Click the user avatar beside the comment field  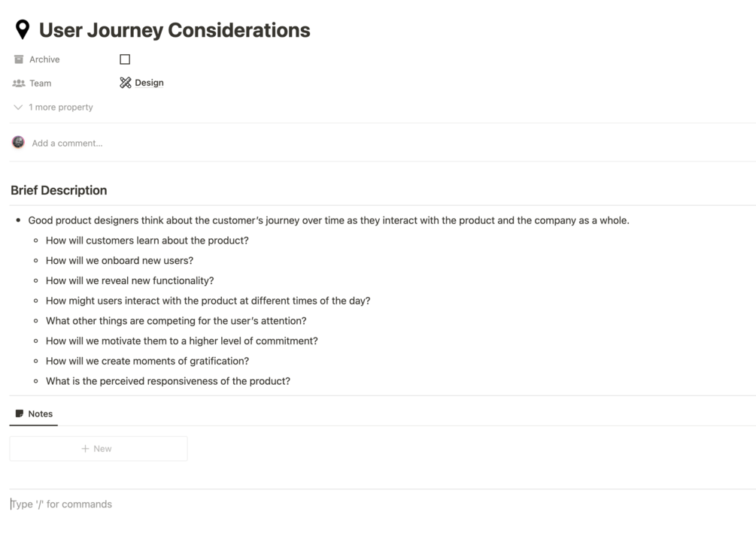(18, 142)
